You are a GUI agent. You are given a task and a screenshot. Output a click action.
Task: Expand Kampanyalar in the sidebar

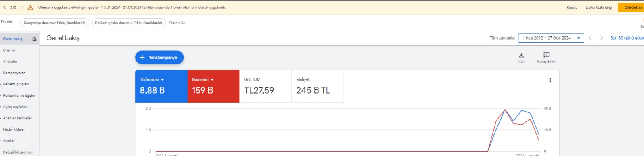click(14, 73)
